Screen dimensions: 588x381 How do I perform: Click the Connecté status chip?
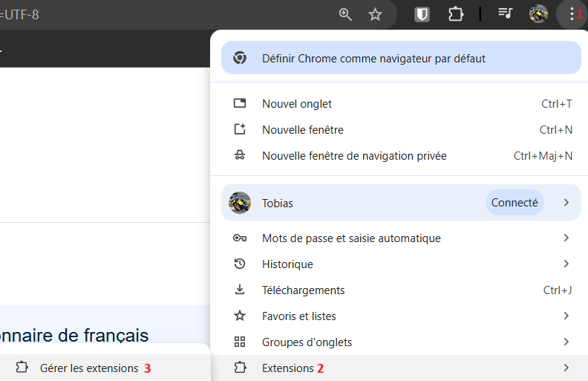pos(514,203)
